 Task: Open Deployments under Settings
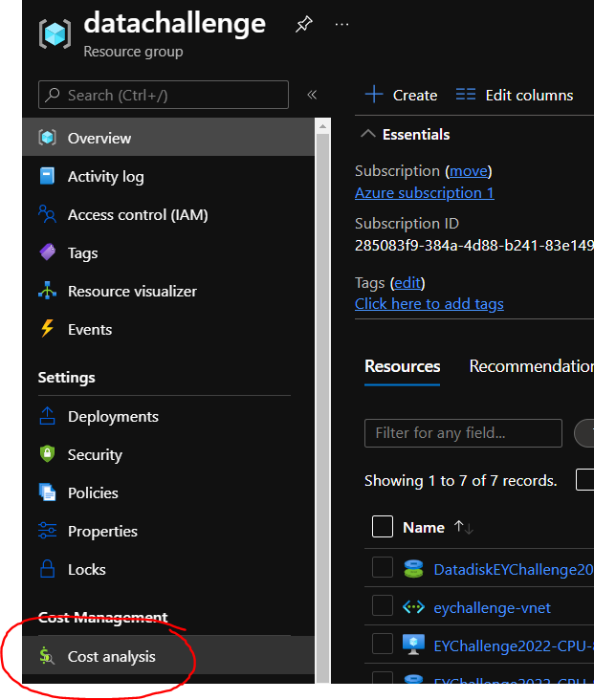coord(168,416)
